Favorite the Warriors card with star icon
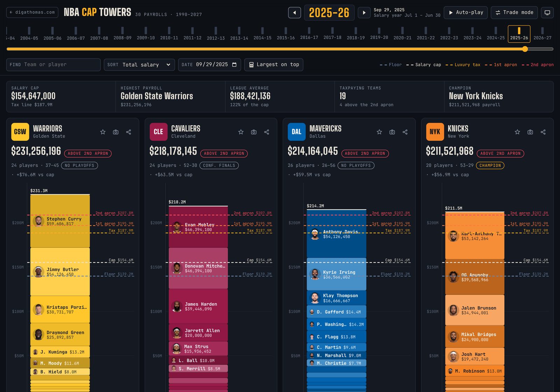560x392 pixels. [x=103, y=132]
